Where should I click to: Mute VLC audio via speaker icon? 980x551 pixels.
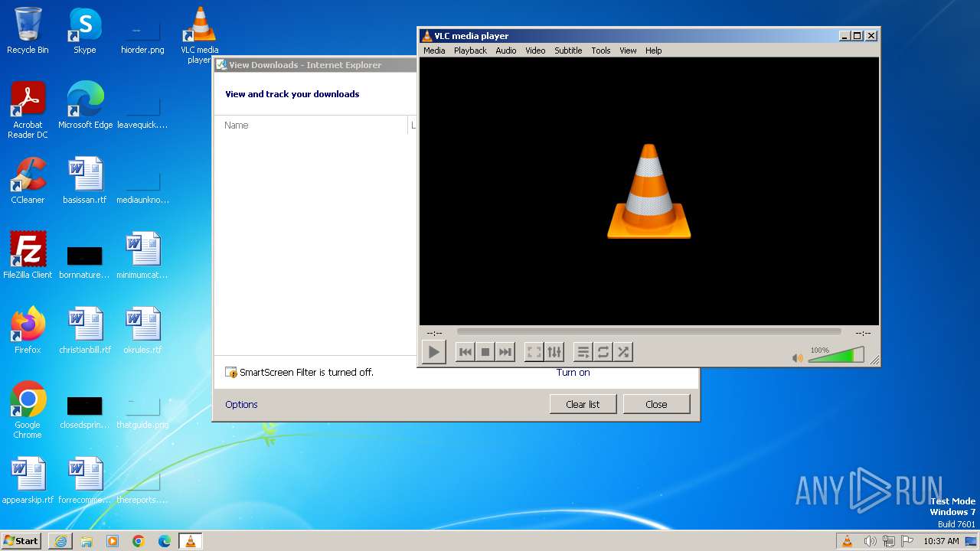pyautogui.click(x=798, y=357)
